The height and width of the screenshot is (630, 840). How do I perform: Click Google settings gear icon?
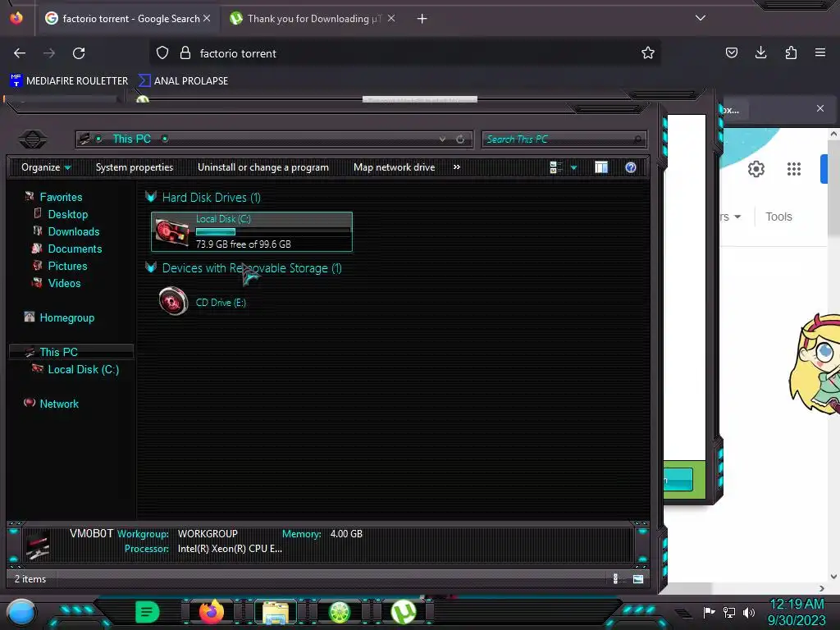[x=756, y=169]
